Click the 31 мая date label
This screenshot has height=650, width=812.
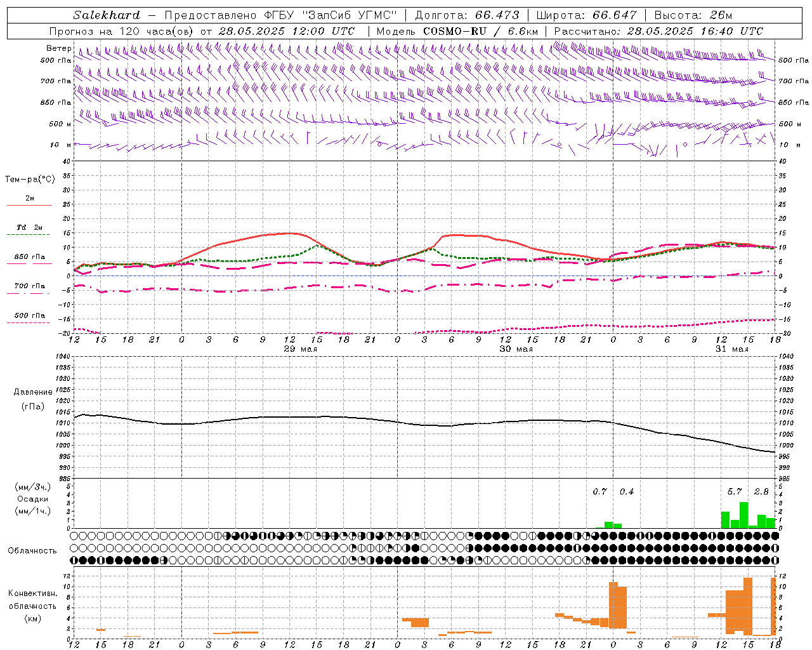point(731,349)
